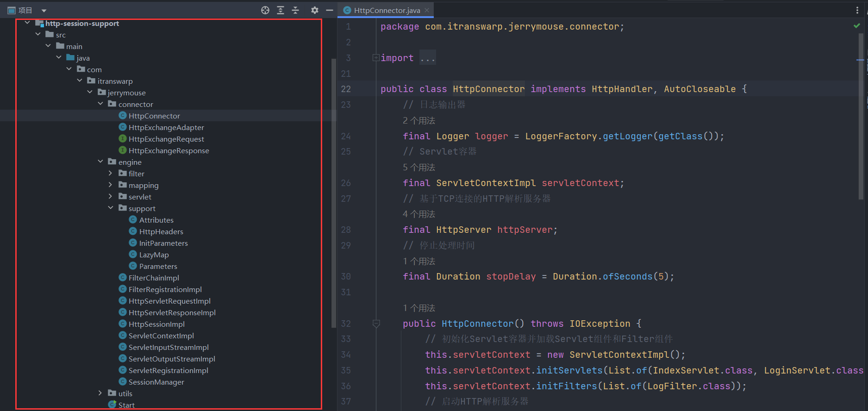Collapse the connector package
868x411 pixels.
coord(100,104)
